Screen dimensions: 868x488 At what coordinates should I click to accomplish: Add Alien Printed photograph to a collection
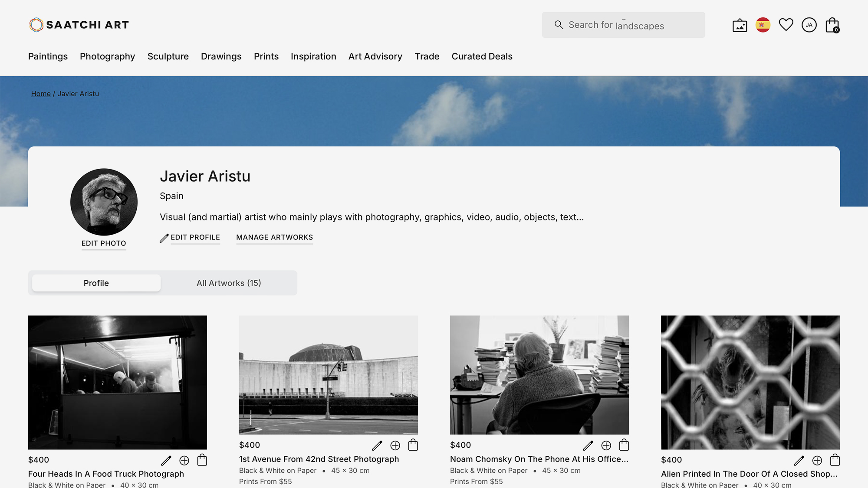[817, 460]
